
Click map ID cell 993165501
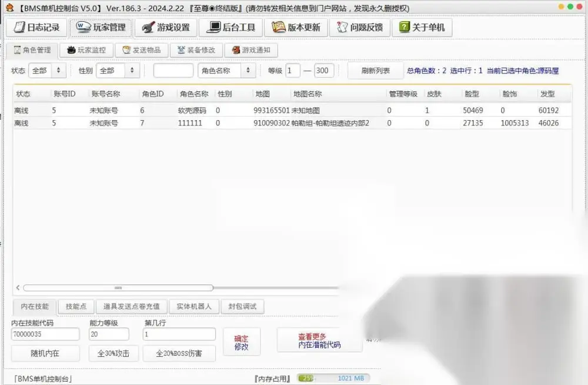click(x=272, y=111)
